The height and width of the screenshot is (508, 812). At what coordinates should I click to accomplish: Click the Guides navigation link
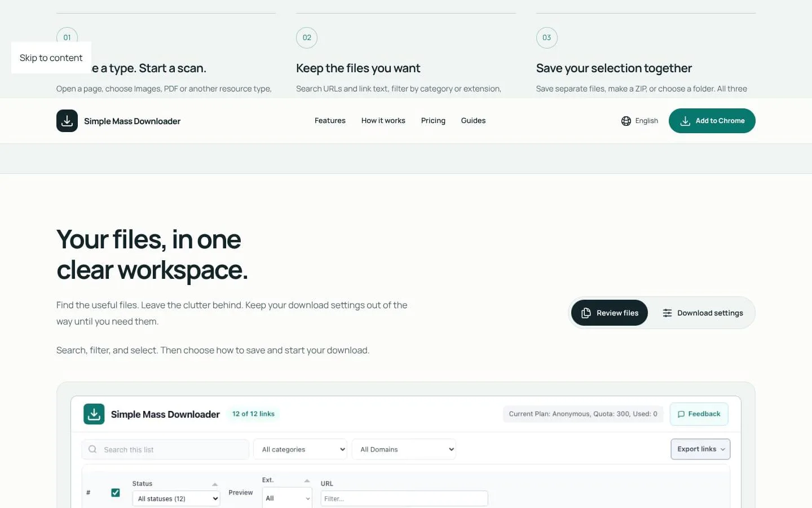click(x=473, y=121)
